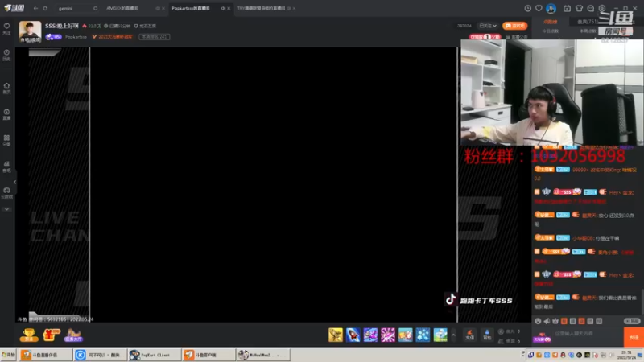Click the search magnifier icon
This screenshot has width=644, height=362.
pos(95,8)
